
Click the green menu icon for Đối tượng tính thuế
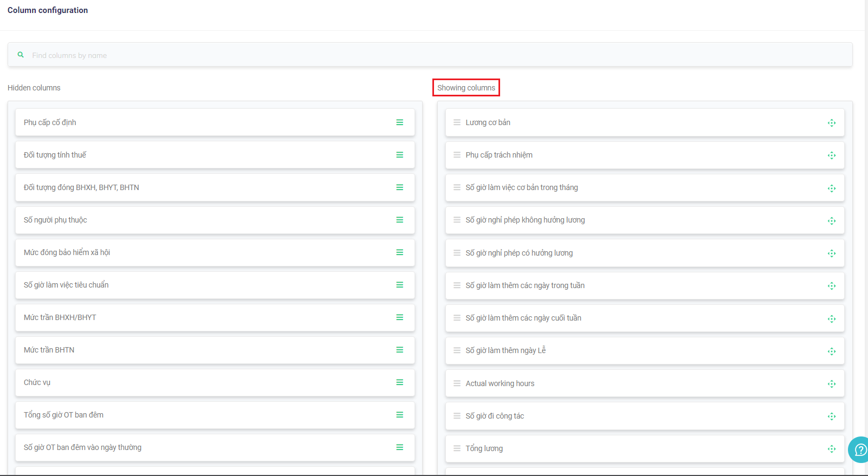click(399, 155)
